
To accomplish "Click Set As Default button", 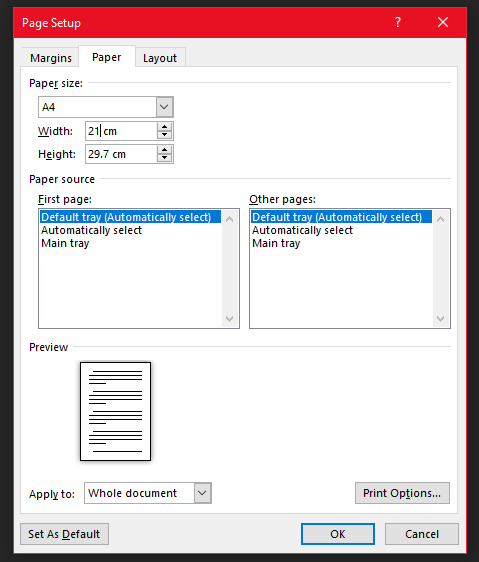I will 64,534.
